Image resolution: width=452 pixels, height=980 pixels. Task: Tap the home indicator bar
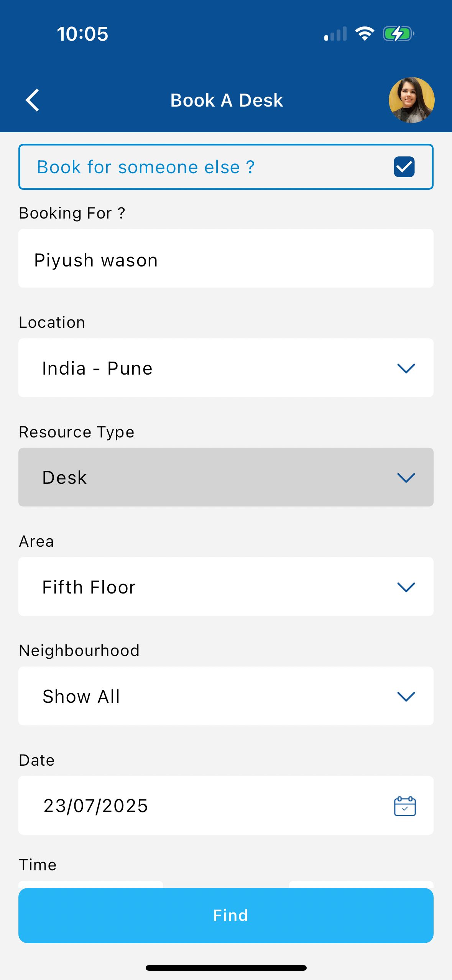226,968
